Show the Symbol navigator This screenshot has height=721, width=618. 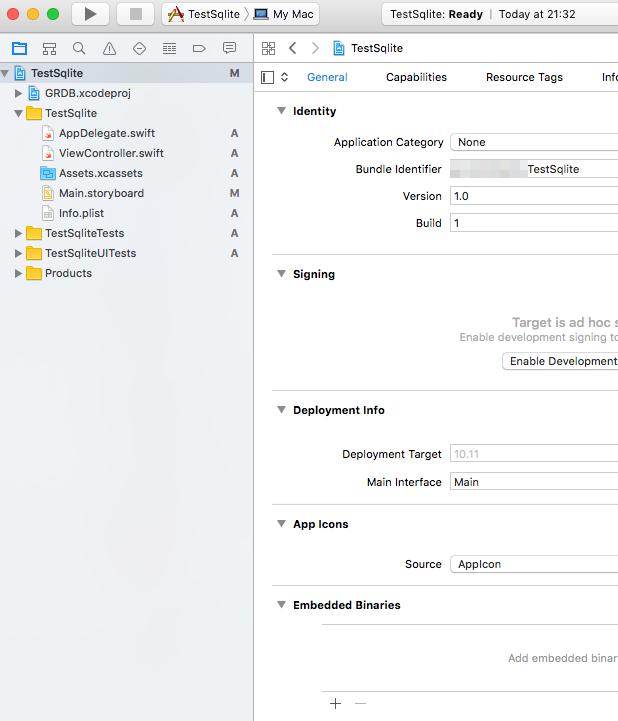tap(49, 48)
